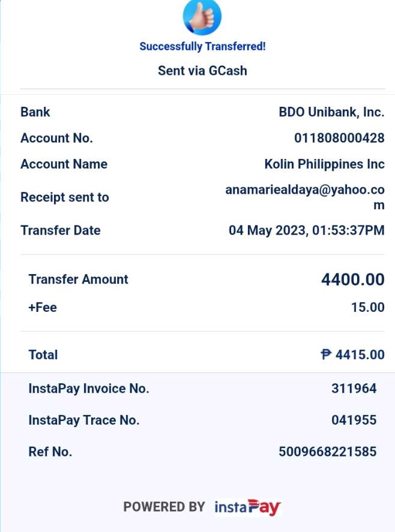Screen dimensions: 395x532
Task: Click the total amount 4415.00
Action: click(360, 354)
